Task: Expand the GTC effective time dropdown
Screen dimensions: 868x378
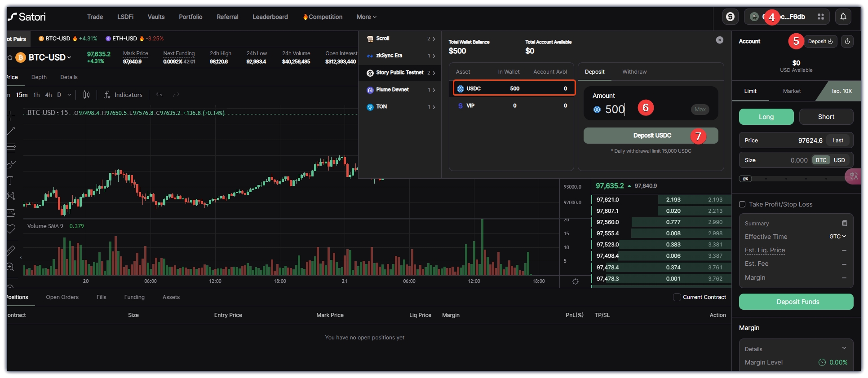Action: [x=837, y=237]
